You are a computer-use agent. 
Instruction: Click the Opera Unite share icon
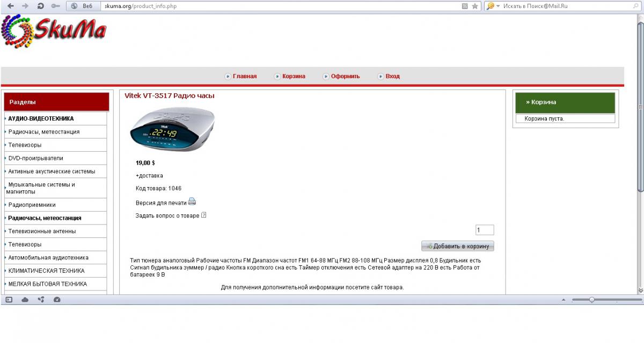(x=41, y=300)
